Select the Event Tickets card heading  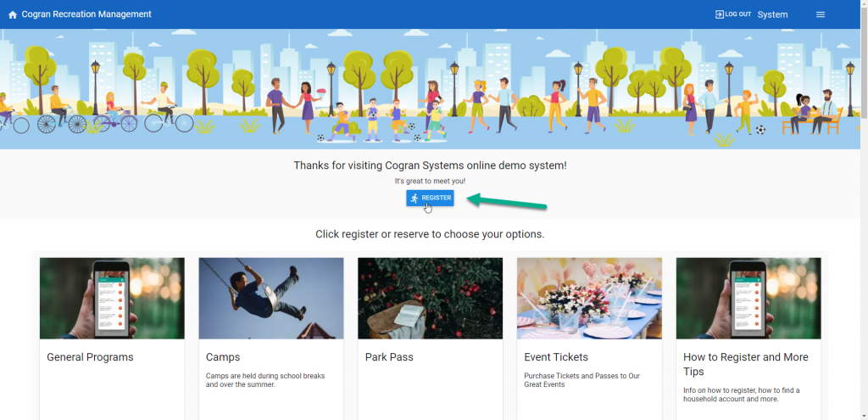tap(556, 357)
